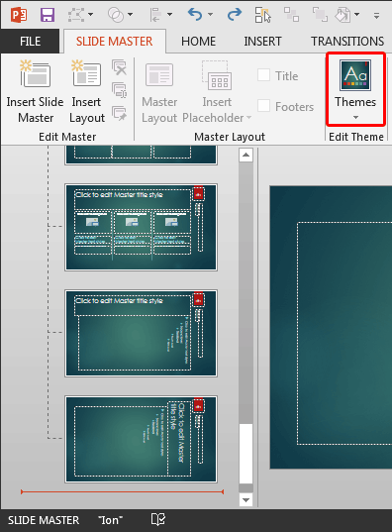The image size is (392, 532).
Task: Expand the Align Objects dropdown arrow
Action: (x=169, y=15)
